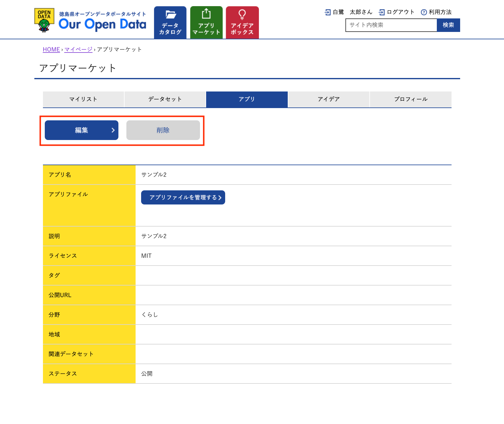Click 白鷺 太郎さん user name link
The height and width of the screenshot is (424, 504).
pyautogui.click(x=352, y=12)
